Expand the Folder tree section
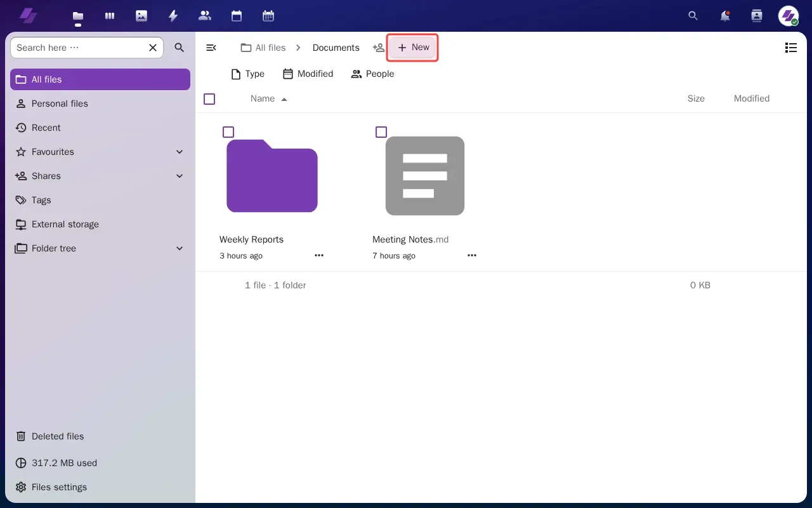 [179, 248]
